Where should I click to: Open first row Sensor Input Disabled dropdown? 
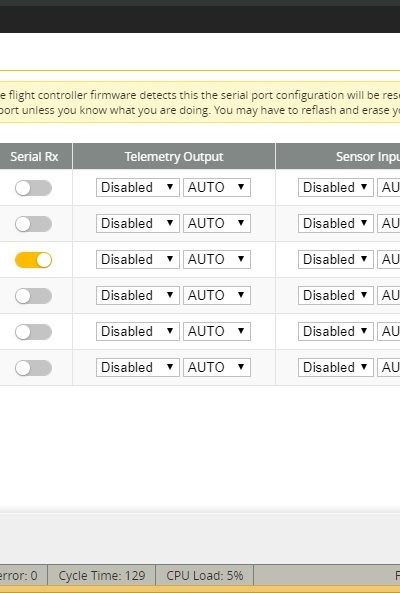click(336, 188)
